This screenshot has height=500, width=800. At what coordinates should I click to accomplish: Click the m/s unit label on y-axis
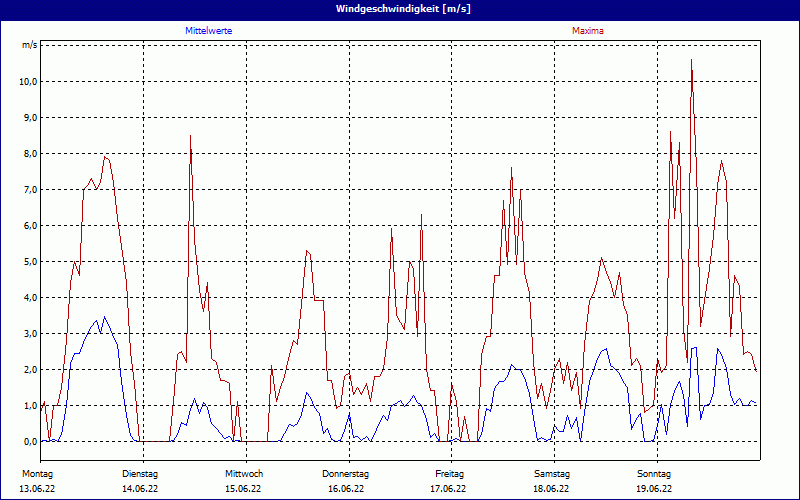[x=30, y=46]
